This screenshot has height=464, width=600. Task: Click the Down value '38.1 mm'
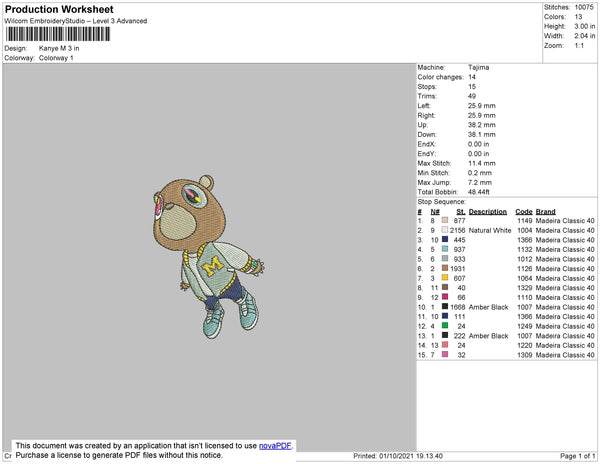[481, 134]
